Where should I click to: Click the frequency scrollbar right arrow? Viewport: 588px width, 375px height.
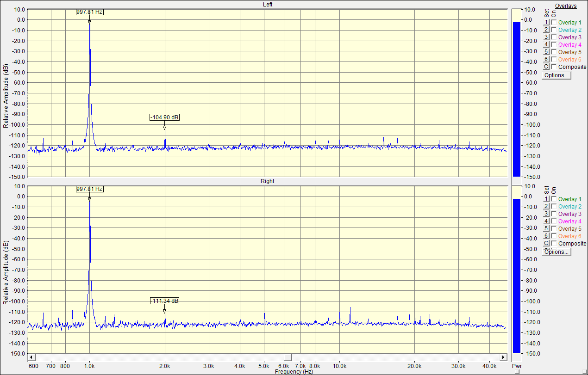[x=503, y=358]
